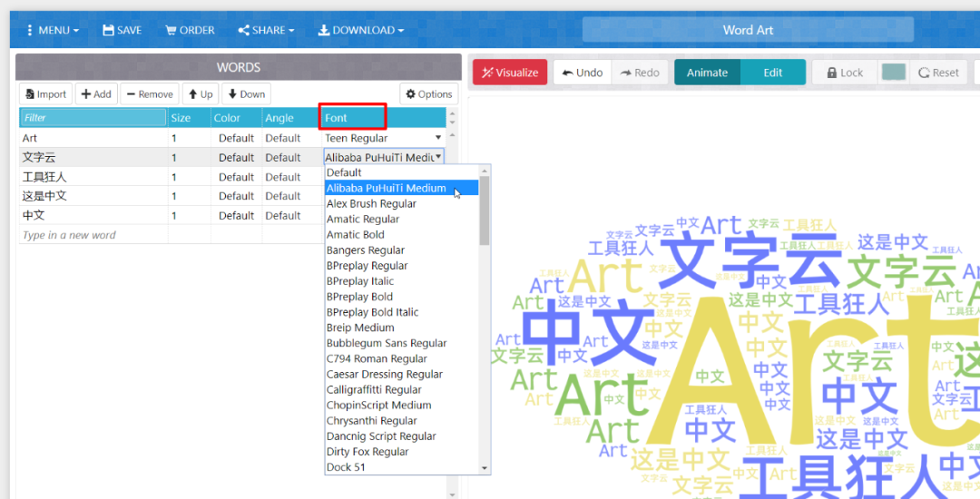Choose Alibaba PuHuiTi Medium font option
The image size is (980, 499).
coord(402,188)
